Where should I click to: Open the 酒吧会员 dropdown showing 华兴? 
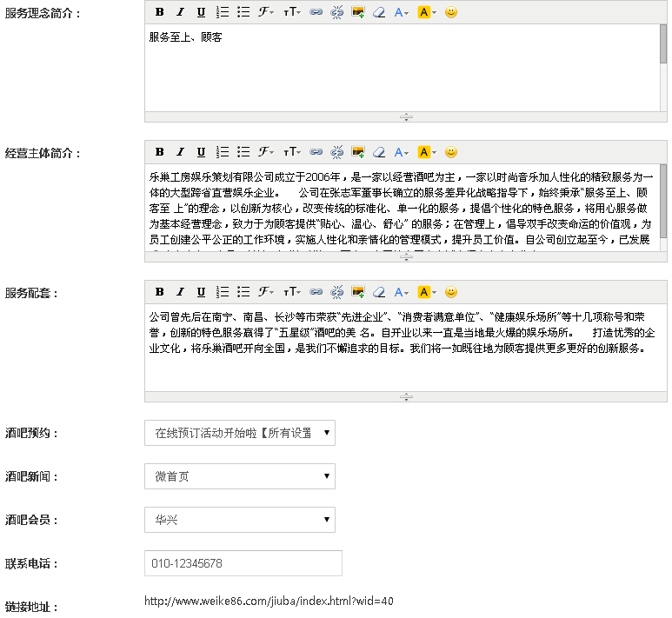[240, 520]
